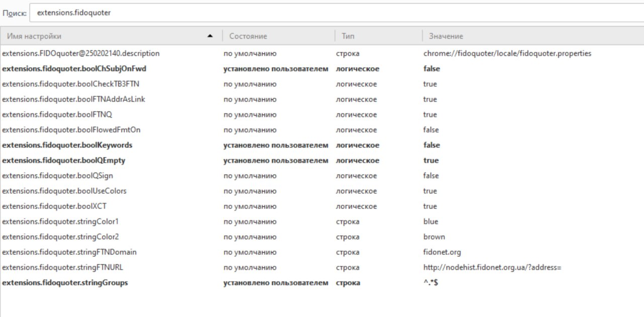
Task: Click the blue value of stringColor1
Action: (x=431, y=222)
